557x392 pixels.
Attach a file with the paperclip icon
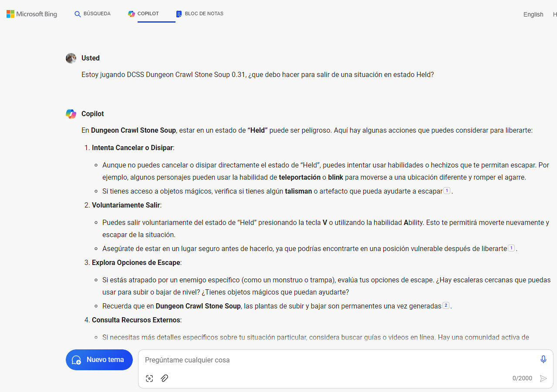pyautogui.click(x=164, y=378)
